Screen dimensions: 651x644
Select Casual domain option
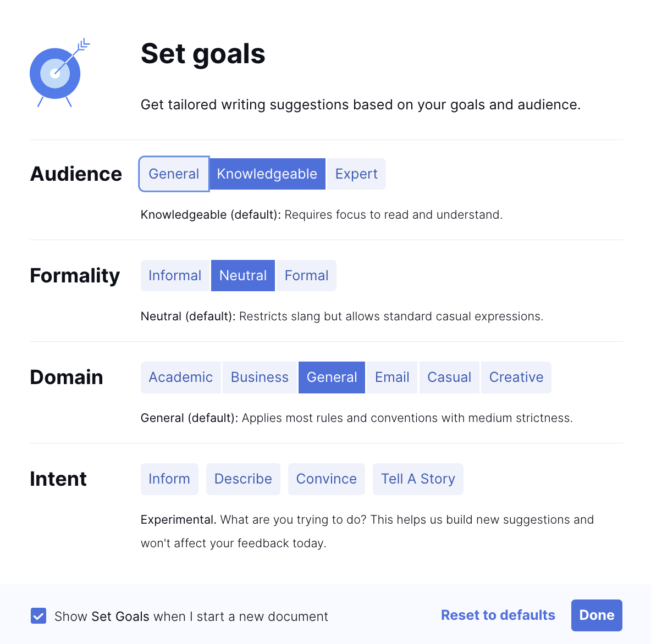point(449,377)
